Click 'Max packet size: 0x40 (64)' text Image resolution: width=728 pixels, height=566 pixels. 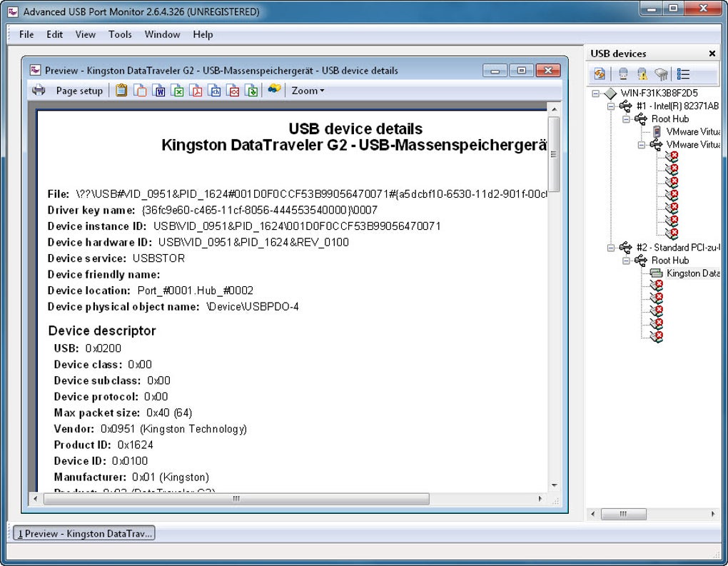(x=123, y=413)
